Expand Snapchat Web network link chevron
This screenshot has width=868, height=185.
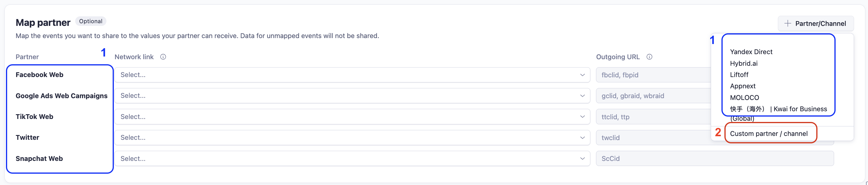click(x=582, y=158)
